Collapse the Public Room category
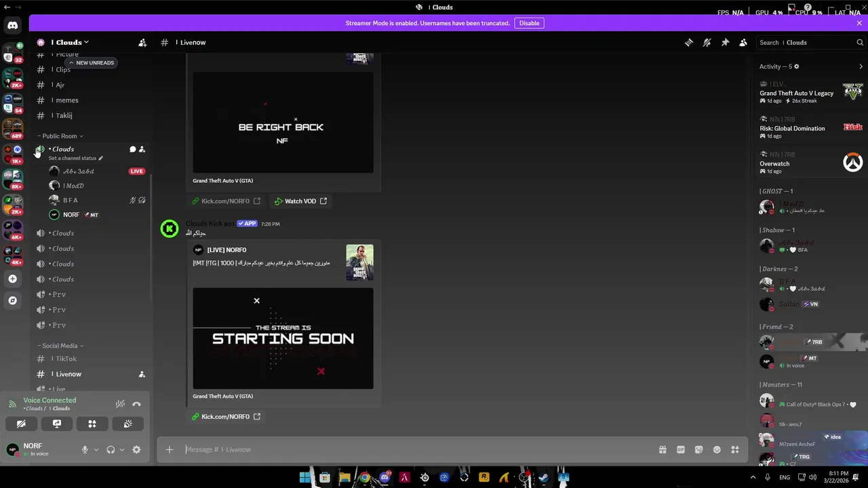This screenshot has width=868, height=488. point(60,136)
